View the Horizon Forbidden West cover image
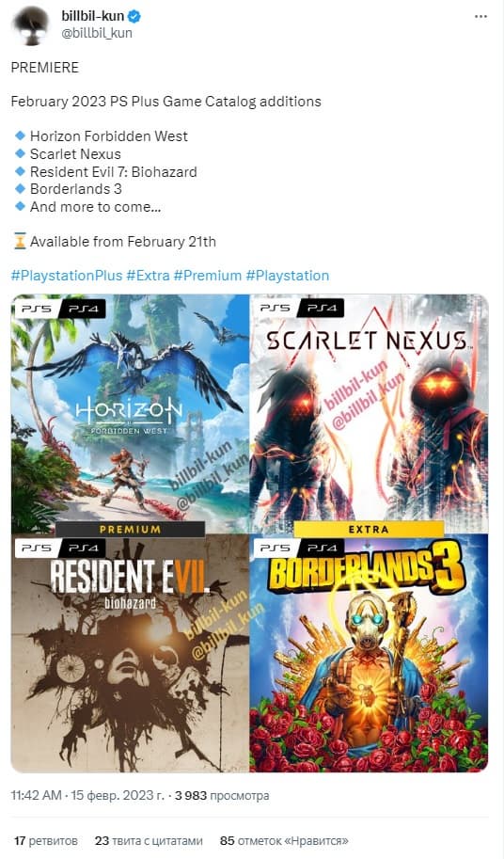 [x=131, y=414]
